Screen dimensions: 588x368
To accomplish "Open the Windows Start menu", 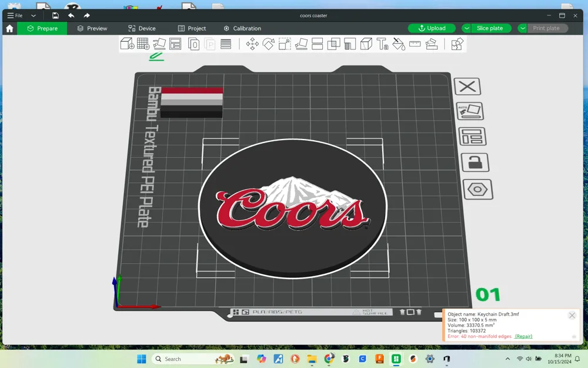I will 141,359.
